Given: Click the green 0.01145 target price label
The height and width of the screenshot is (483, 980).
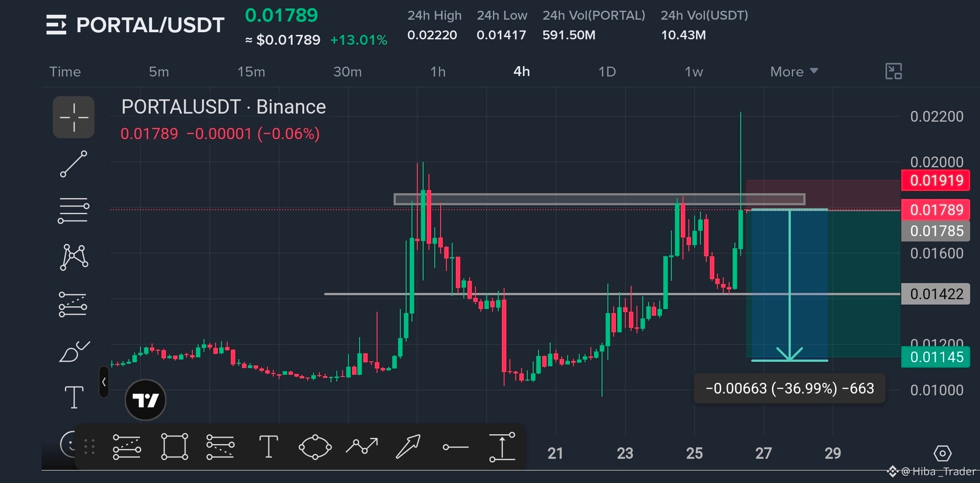Looking at the screenshot, I should click(x=936, y=357).
